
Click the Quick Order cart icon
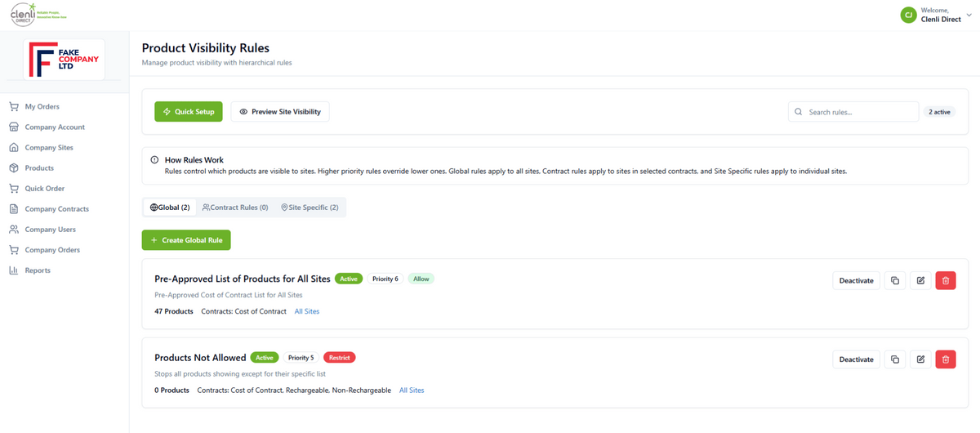coord(14,188)
